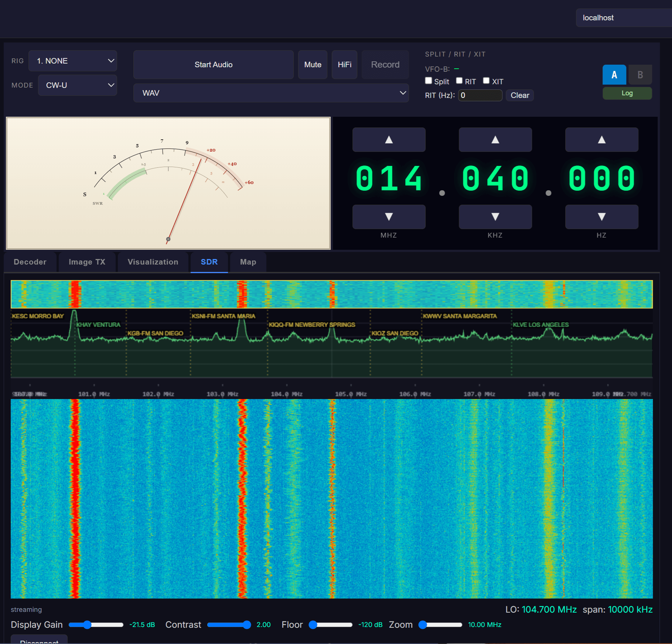This screenshot has width=672, height=644.
Task: Decrease the Hz digits with the down arrow
Action: point(601,217)
